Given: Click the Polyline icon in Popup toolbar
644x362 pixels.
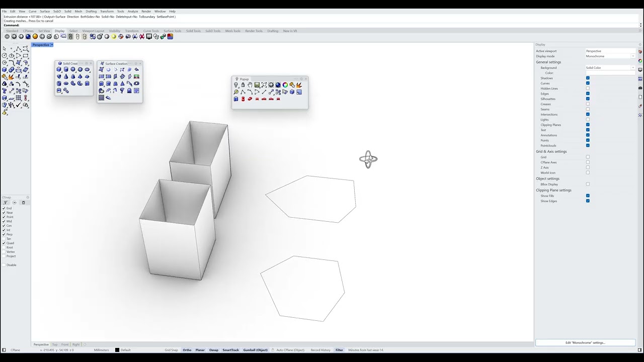Looking at the screenshot, I should pos(243,92).
